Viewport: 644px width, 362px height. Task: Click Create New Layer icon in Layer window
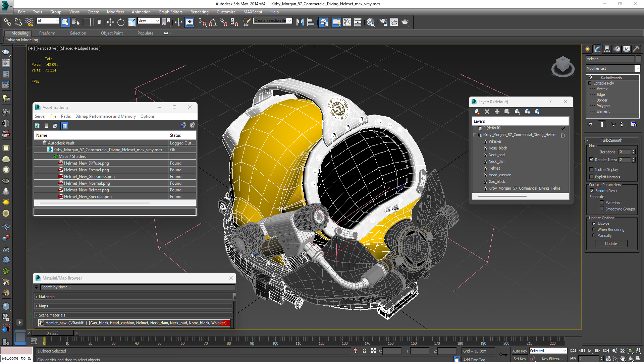click(477, 112)
